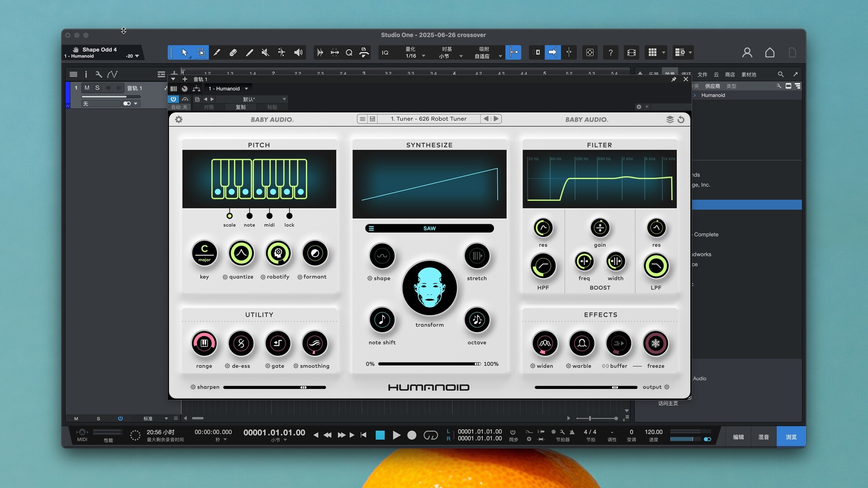Open the 素材池 browser tab

pyautogui.click(x=749, y=75)
